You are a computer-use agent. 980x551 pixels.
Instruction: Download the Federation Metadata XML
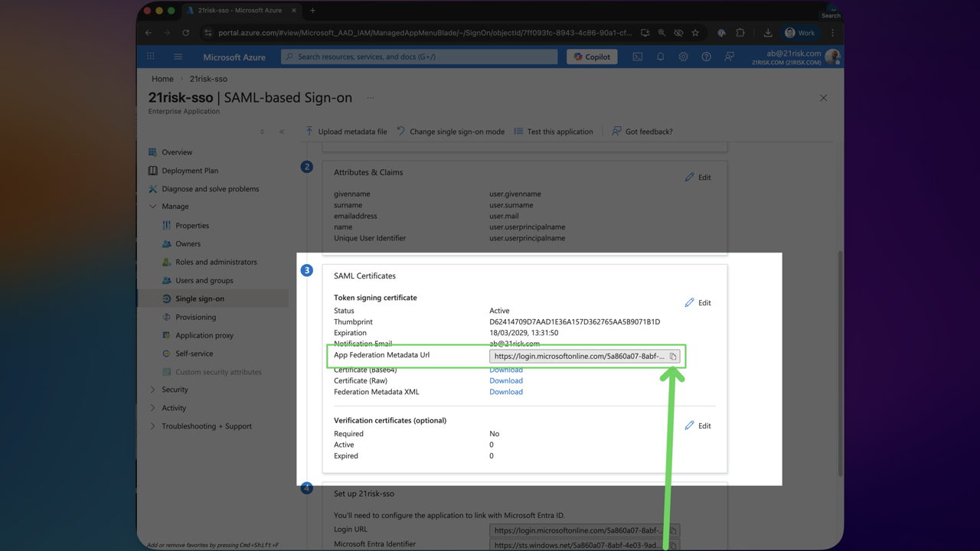[x=506, y=391]
